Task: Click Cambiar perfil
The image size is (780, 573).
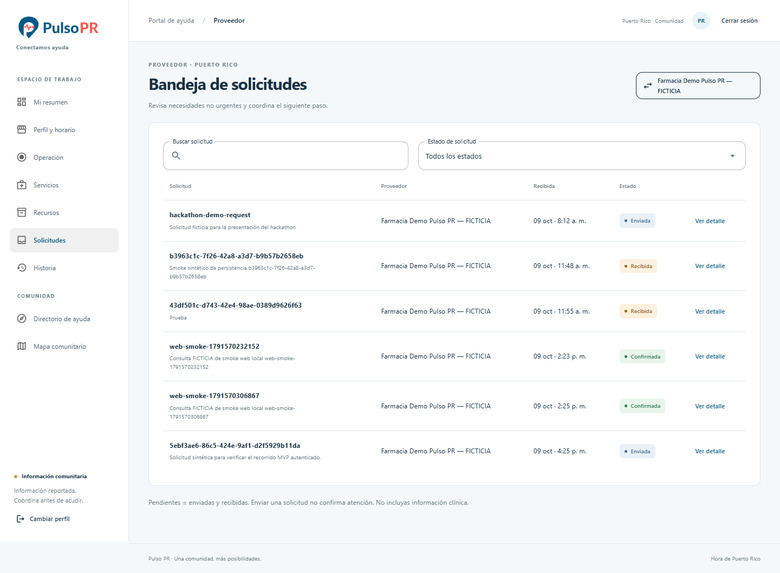Action: (43, 519)
